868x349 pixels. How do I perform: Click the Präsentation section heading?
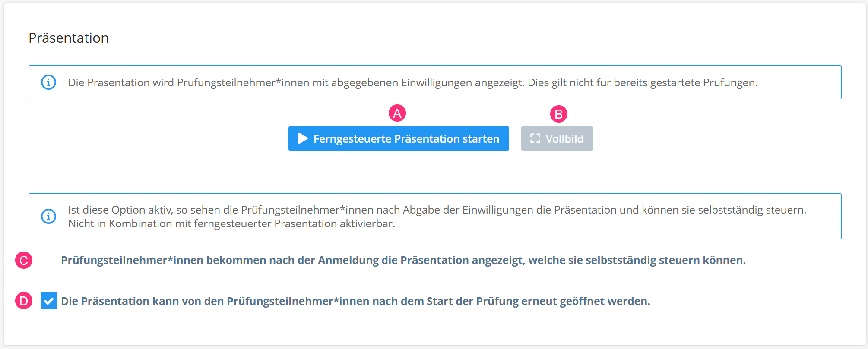pyautogui.click(x=68, y=38)
